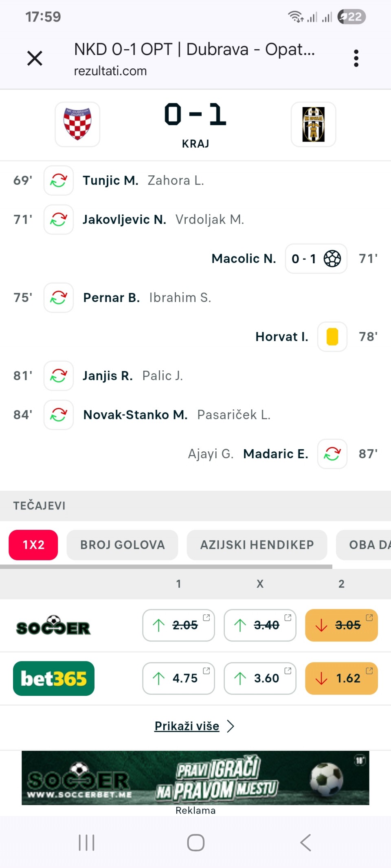Viewport: 391px width, 868px height.
Task: Click the Prikaži više link
Action: pos(187,726)
